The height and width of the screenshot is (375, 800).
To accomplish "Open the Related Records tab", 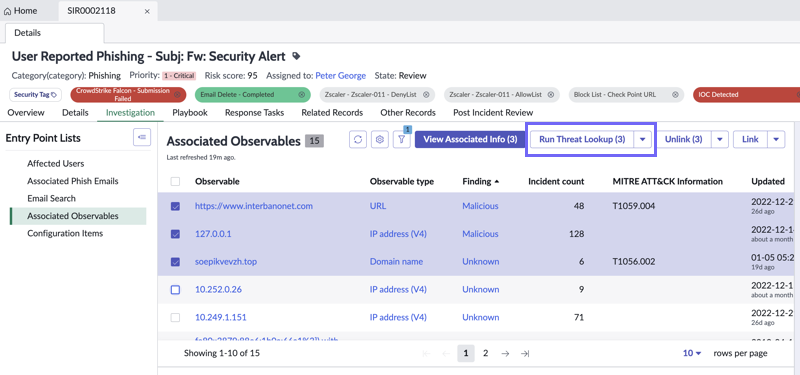I will click(x=332, y=112).
